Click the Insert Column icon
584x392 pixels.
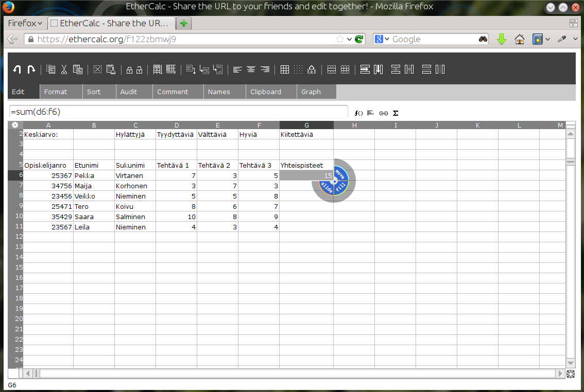pos(379,69)
